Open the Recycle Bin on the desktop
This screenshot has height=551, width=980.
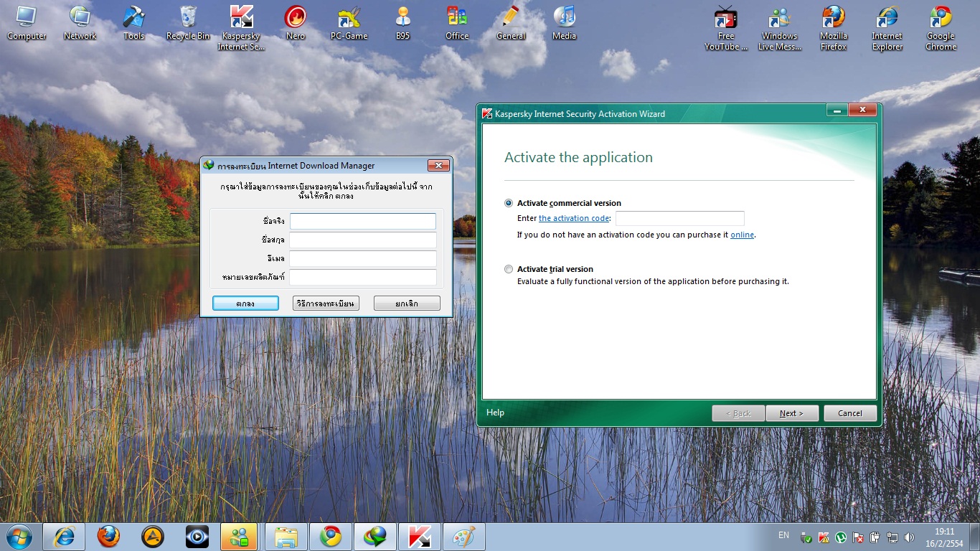(188, 23)
